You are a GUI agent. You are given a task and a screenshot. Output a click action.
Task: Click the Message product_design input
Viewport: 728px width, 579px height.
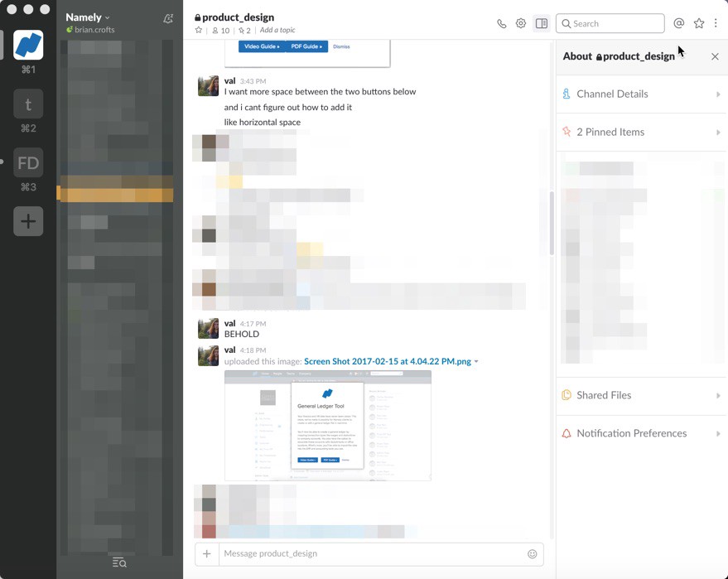[371, 554]
